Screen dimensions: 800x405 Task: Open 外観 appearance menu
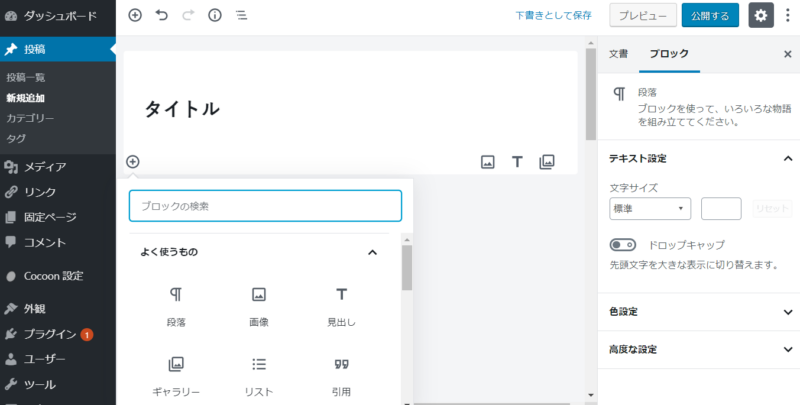[58, 309]
